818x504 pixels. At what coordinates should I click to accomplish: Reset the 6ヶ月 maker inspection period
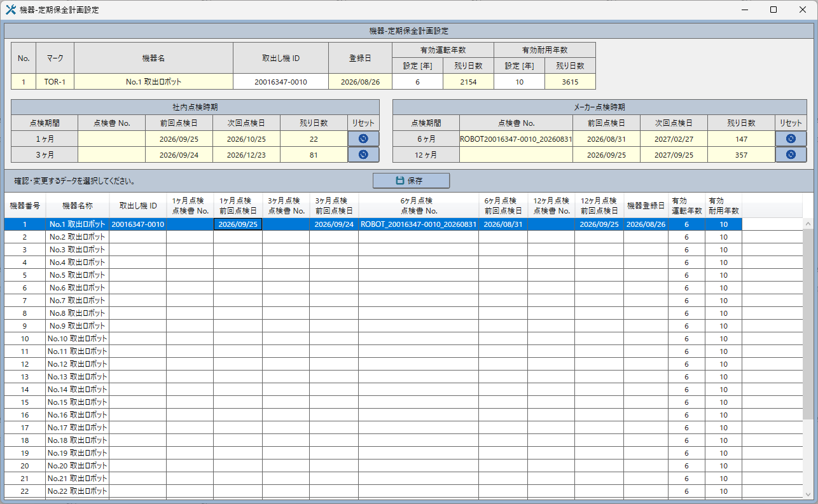pyautogui.click(x=791, y=139)
